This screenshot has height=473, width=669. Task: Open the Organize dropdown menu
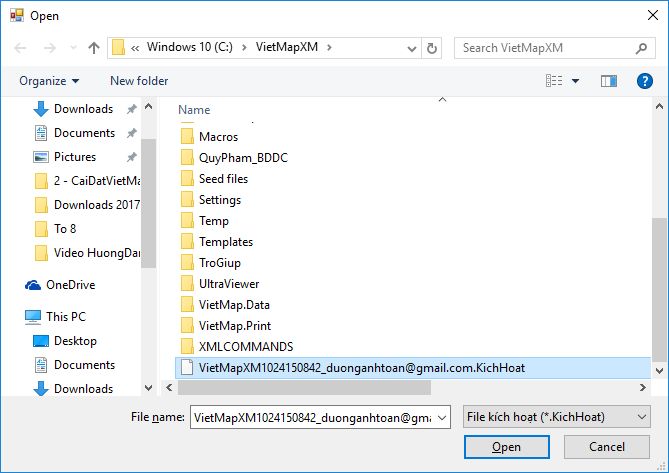coord(48,81)
